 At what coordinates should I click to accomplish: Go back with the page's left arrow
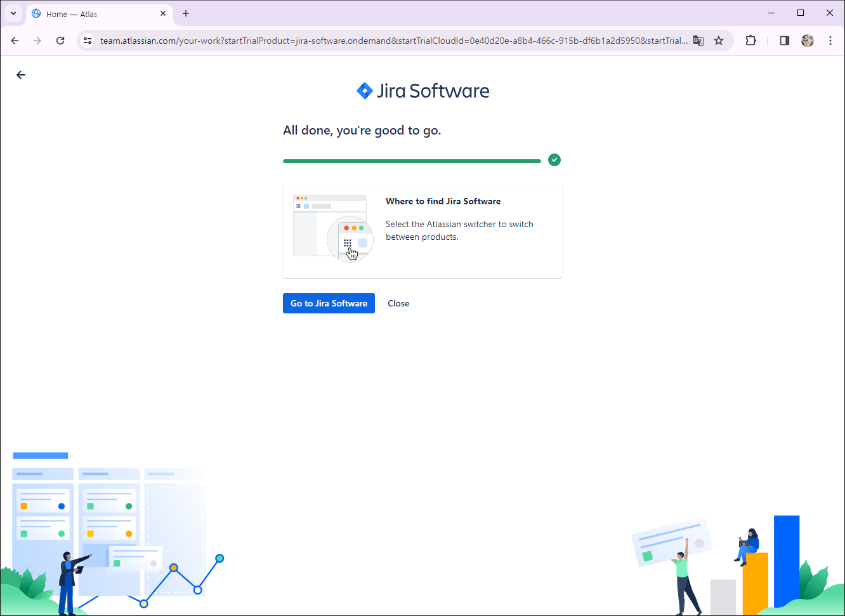(21, 75)
